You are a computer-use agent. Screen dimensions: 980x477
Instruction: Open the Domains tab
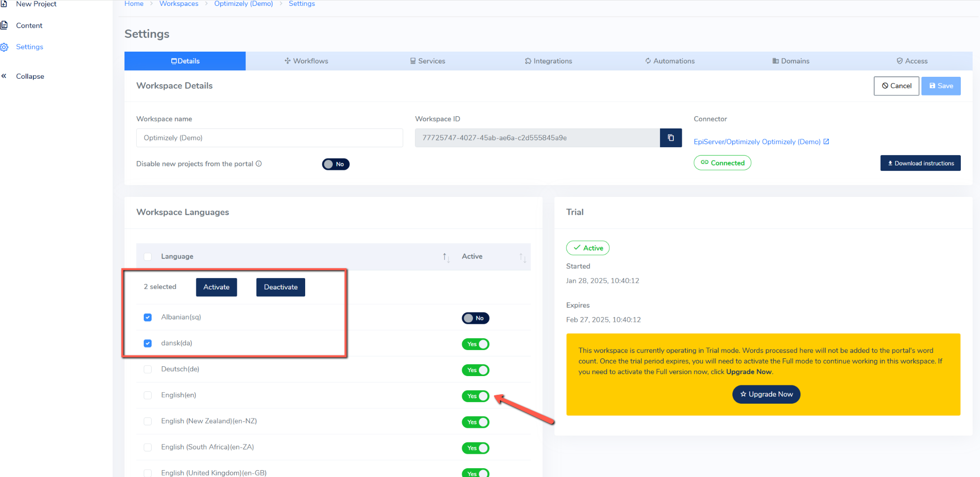tap(791, 61)
